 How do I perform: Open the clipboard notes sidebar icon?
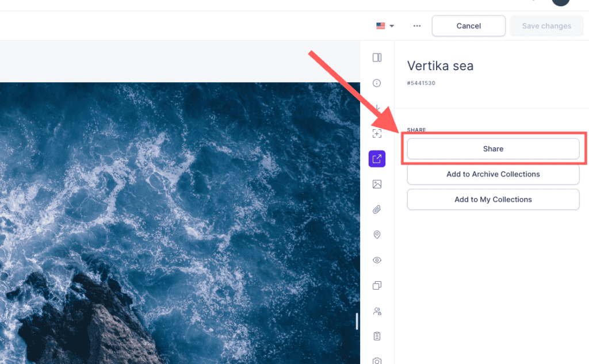coord(377,336)
